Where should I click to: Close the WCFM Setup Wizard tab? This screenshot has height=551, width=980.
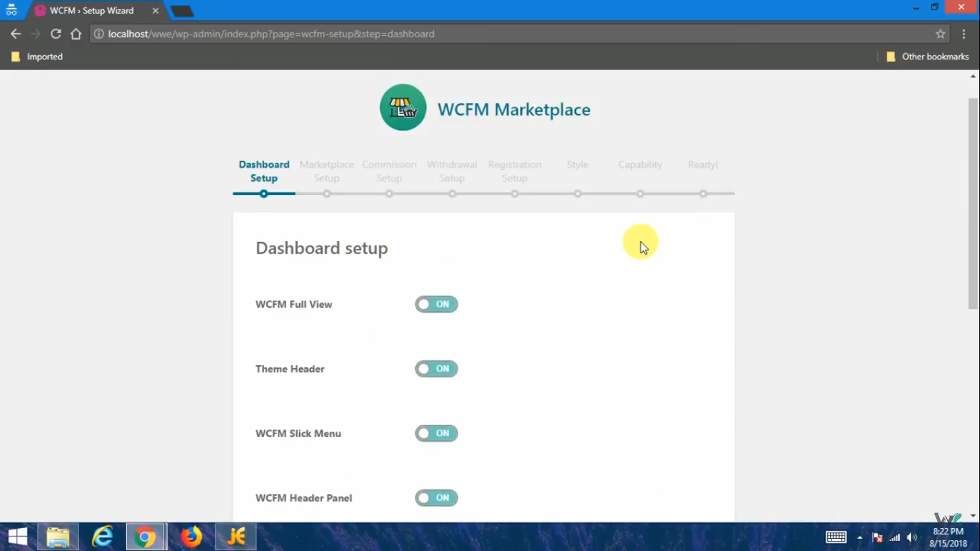point(155,11)
